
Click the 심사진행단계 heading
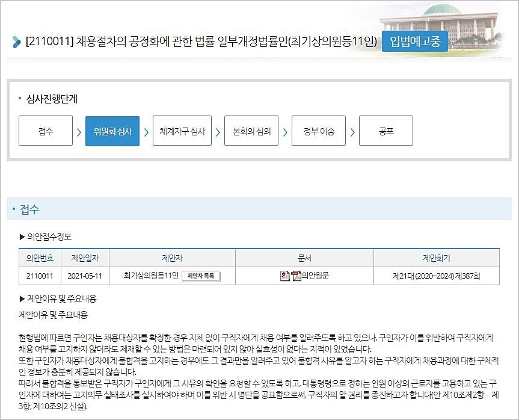(52, 99)
